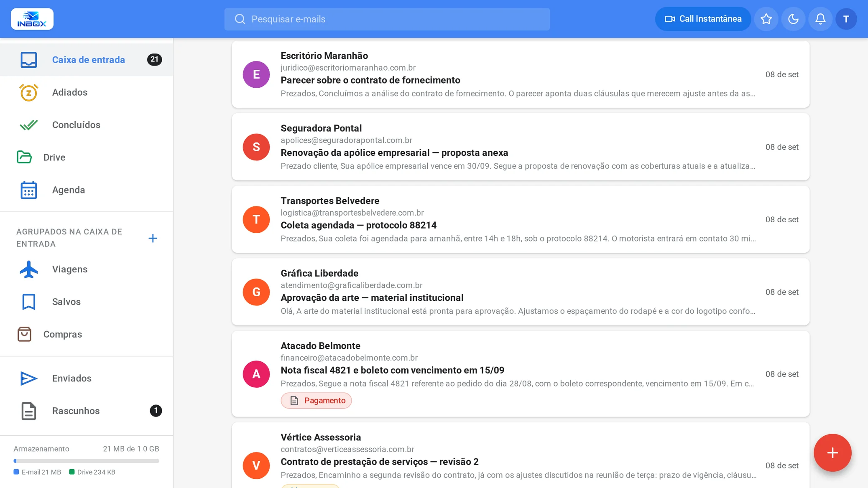Click the green Drive storage legend swatch
This screenshot has height=488, width=868.
tap(72, 472)
